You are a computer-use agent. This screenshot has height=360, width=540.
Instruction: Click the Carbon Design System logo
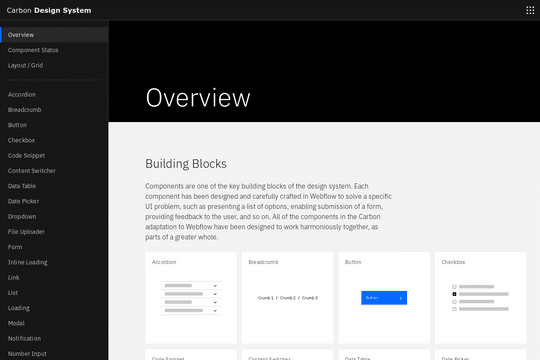click(x=49, y=10)
